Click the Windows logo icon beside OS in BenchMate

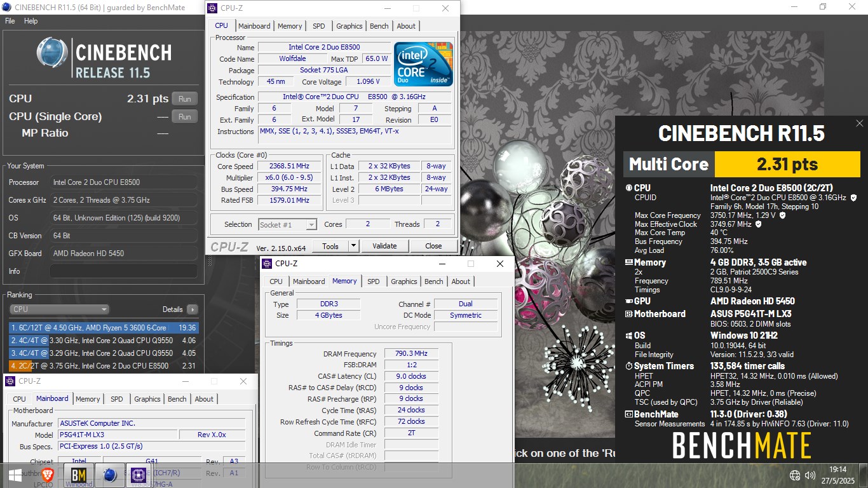tap(629, 335)
